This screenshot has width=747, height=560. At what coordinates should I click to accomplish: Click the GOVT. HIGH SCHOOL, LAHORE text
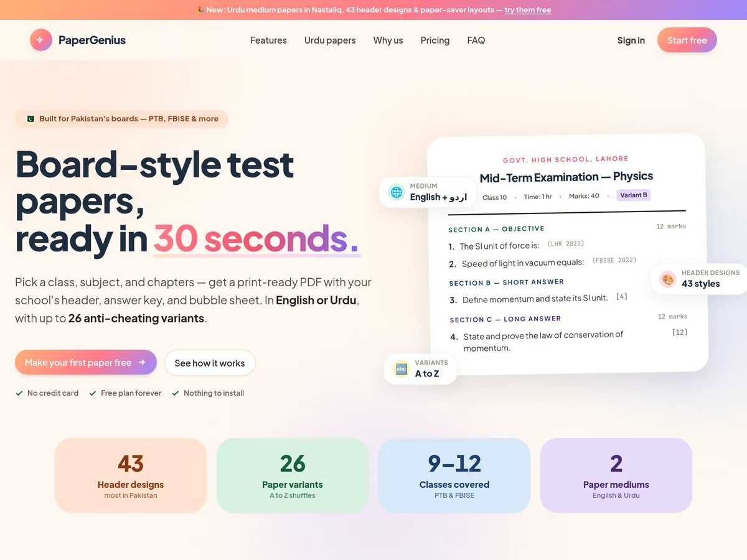pyautogui.click(x=566, y=159)
